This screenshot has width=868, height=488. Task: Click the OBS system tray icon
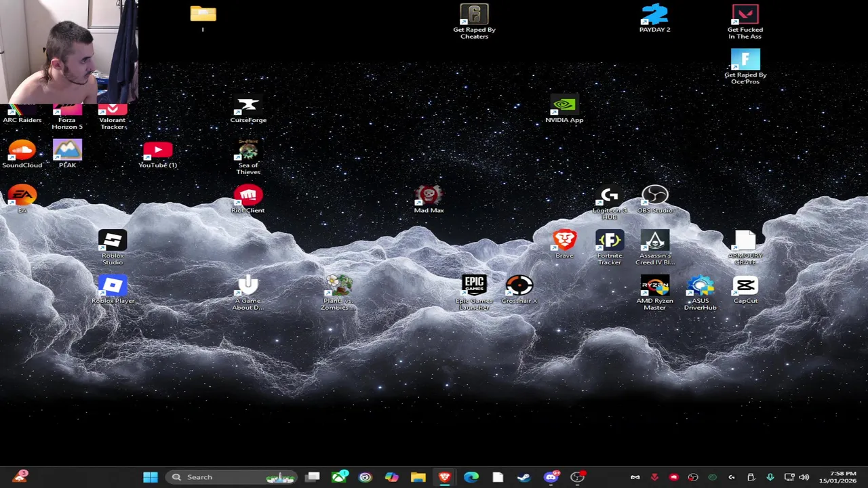click(693, 477)
